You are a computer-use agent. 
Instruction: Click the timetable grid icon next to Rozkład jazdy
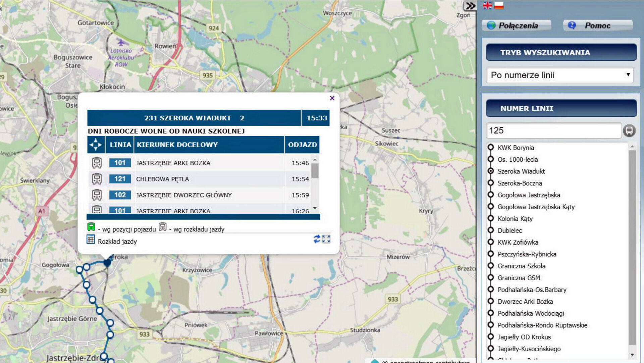91,240
